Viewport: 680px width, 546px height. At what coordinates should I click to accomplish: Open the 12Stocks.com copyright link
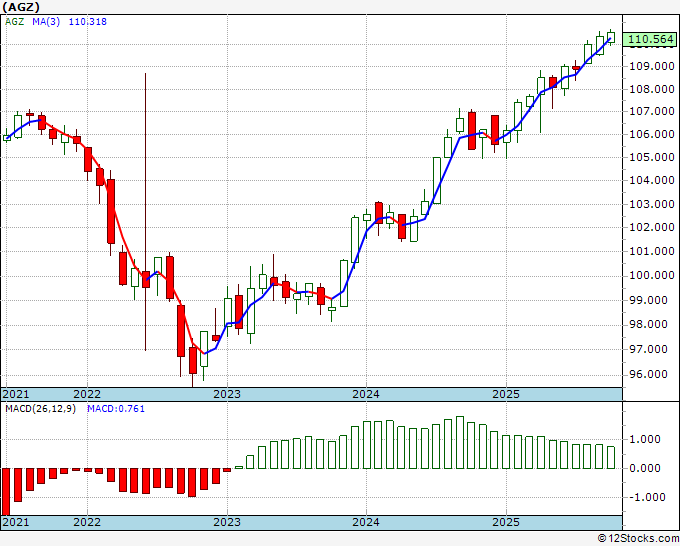pos(638,539)
